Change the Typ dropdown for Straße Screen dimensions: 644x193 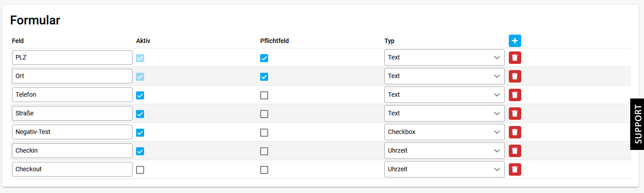[444, 114]
